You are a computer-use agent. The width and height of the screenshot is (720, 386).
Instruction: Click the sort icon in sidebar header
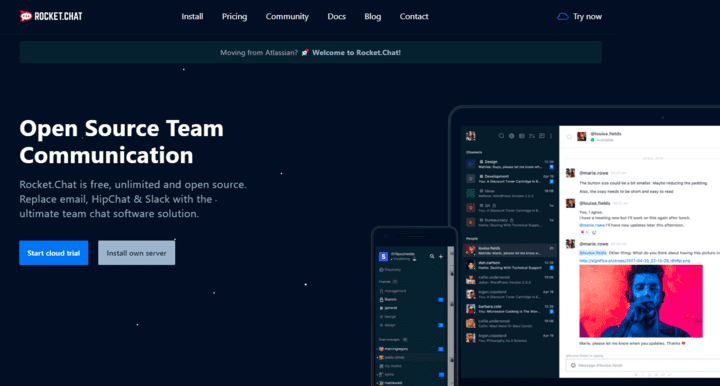[x=532, y=136]
